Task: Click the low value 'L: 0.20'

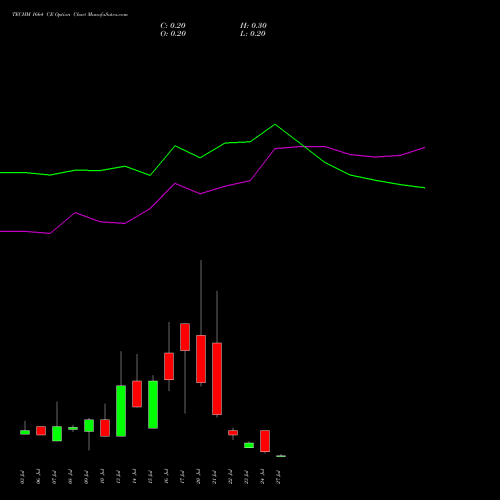Action: (253, 34)
